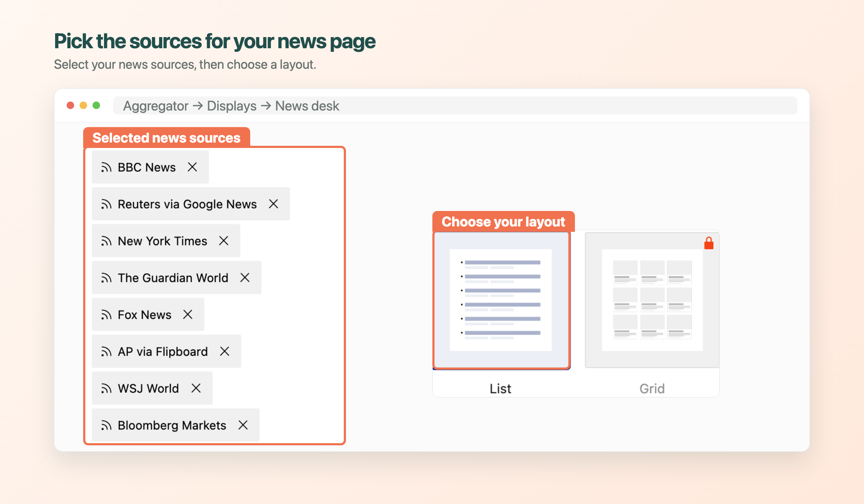Click RSS feed icon beside New York Times

tap(106, 241)
